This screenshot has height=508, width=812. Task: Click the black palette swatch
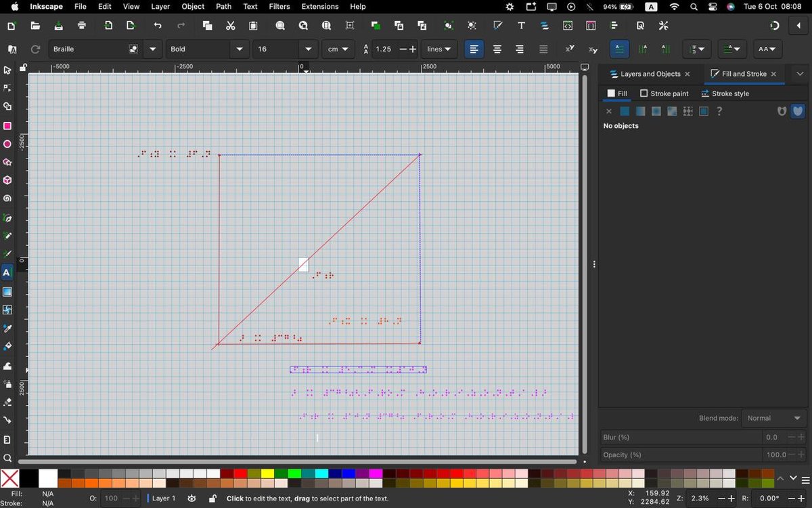[x=29, y=478]
